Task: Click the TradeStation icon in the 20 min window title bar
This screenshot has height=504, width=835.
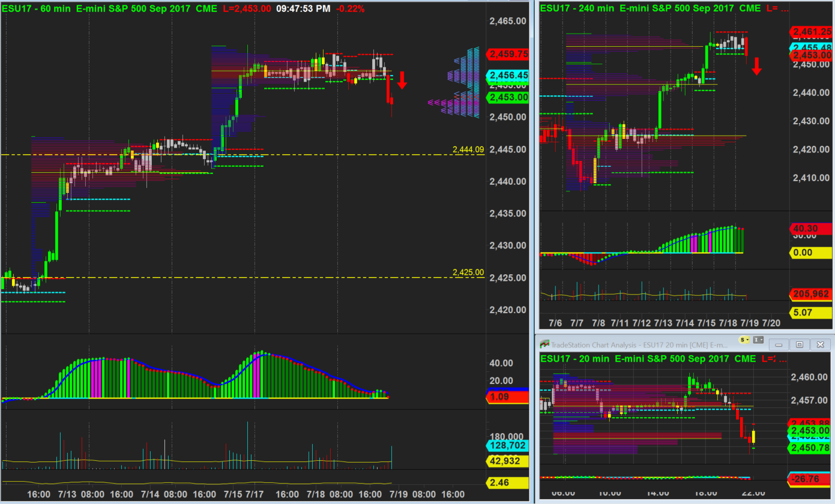Action: 545,344
